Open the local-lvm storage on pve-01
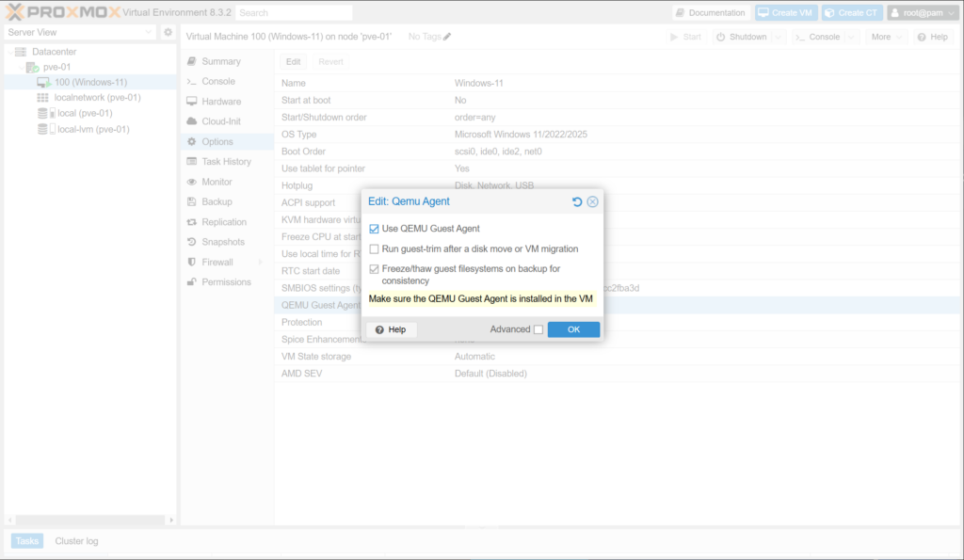964x560 pixels. [93, 129]
